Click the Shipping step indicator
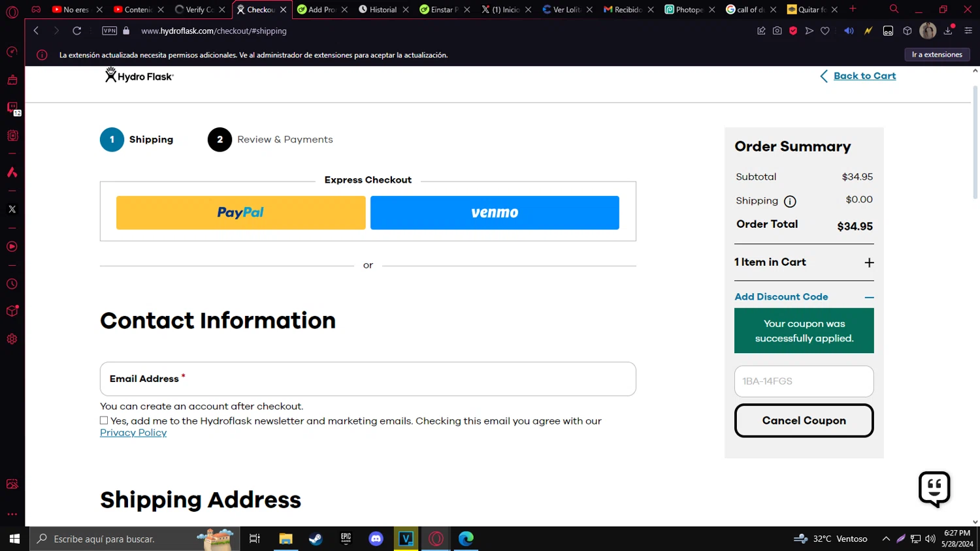980x551 pixels. point(137,140)
